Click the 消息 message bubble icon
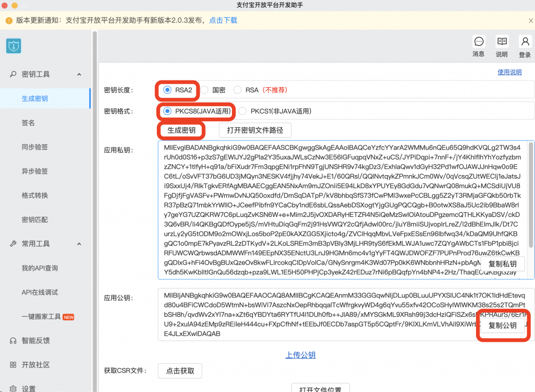The width and height of the screenshot is (535, 392). click(478, 42)
